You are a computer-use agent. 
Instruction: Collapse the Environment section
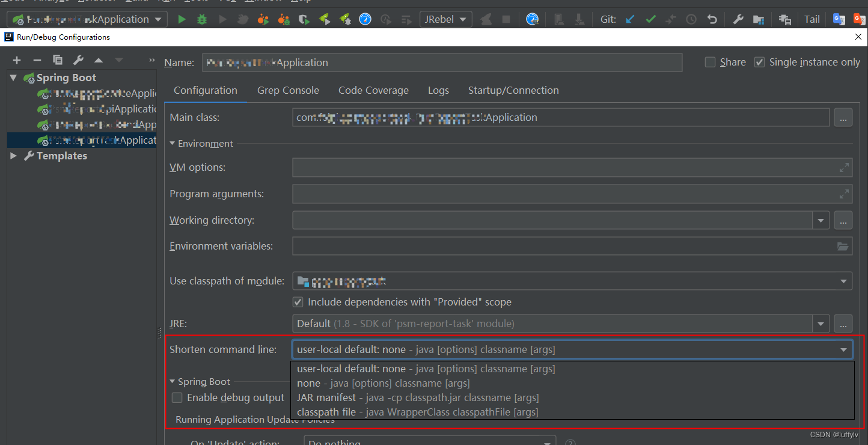(x=173, y=143)
